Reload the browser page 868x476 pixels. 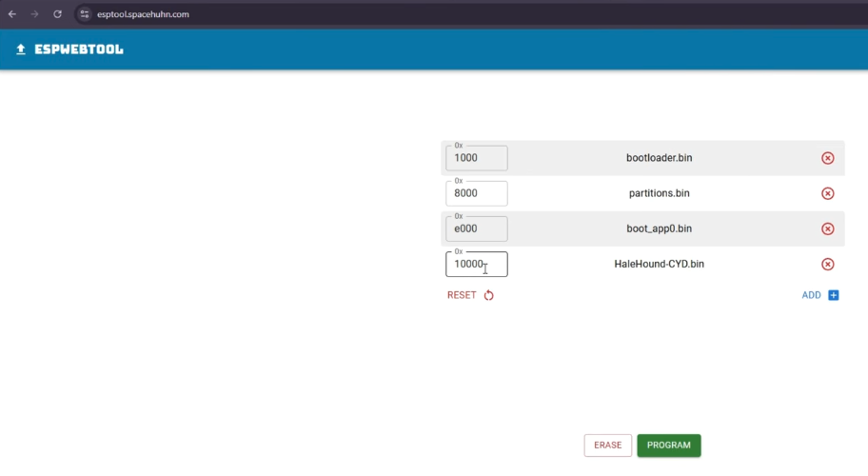(x=57, y=14)
